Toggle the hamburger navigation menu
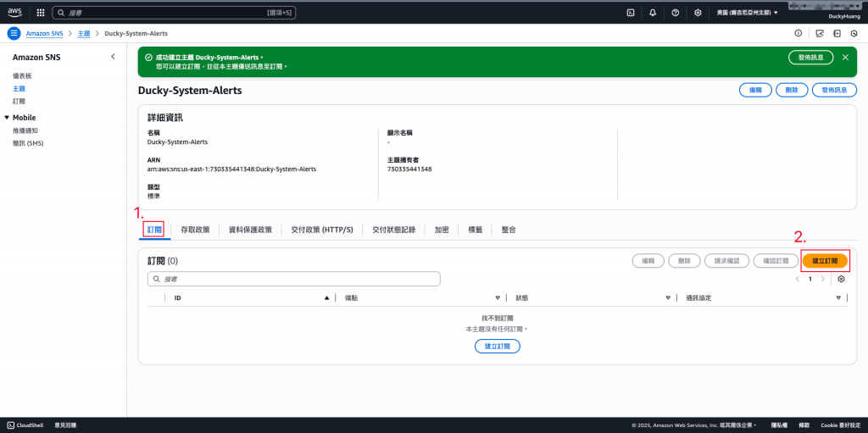868x433 pixels. pyautogui.click(x=14, y=33)
